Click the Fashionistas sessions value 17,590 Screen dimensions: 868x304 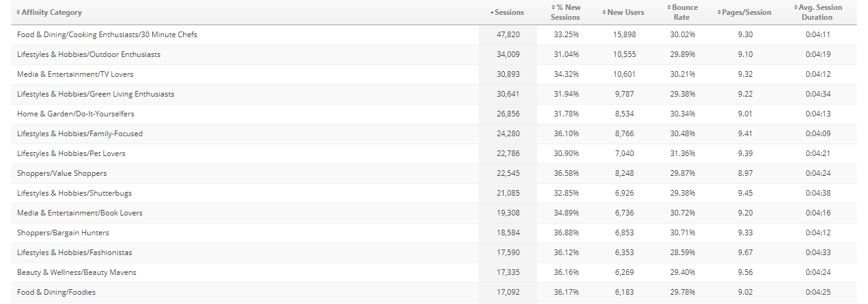pyautogui.click(x=508, y=253)
